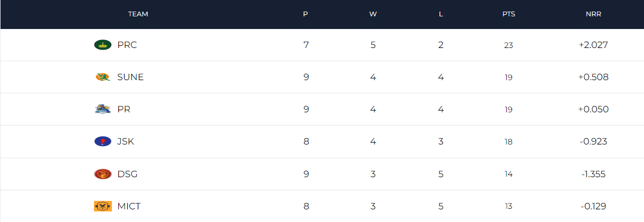Select the JSK team name
This screenshot has height=222, width=644.
(x=126, y=141)
